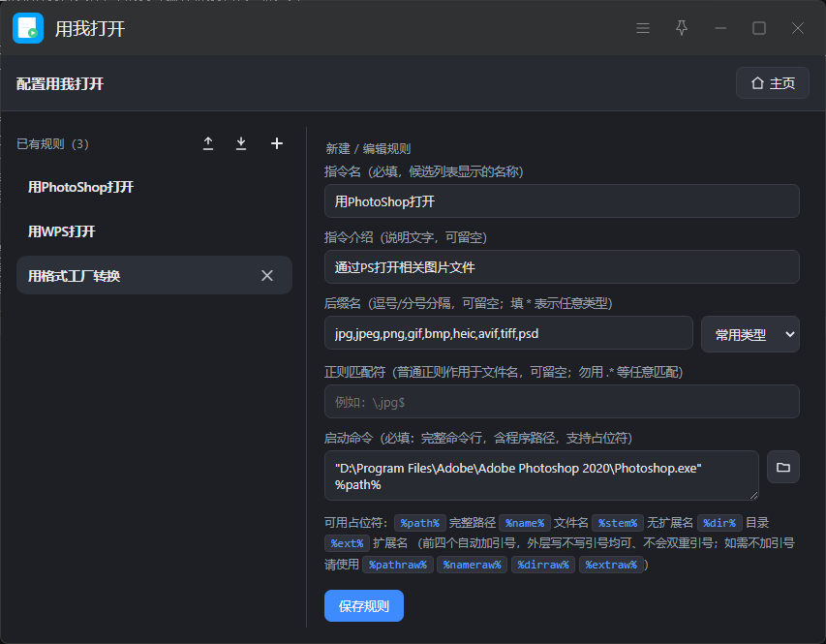Save with the 保存规则 button

click(x=364, y=606)
